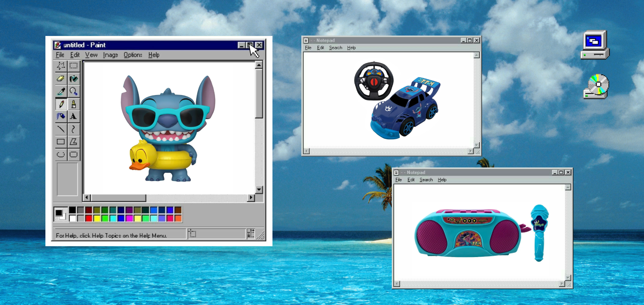Select the Eraser tool in Paint
The image size is (644, 305).
[x=61, y=79]
